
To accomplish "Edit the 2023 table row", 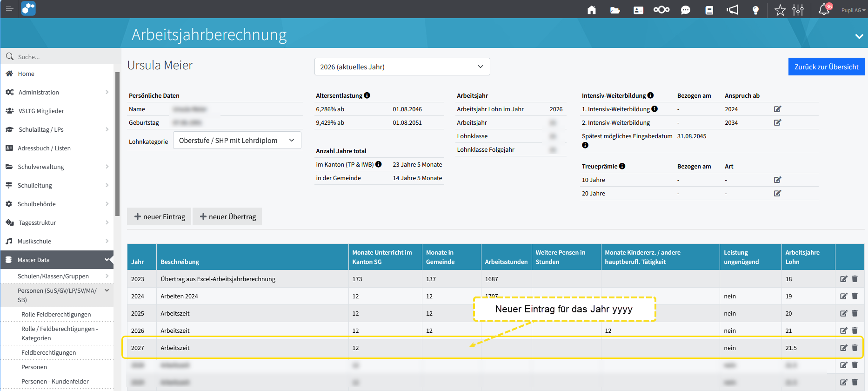I will [x=844, y=279].
